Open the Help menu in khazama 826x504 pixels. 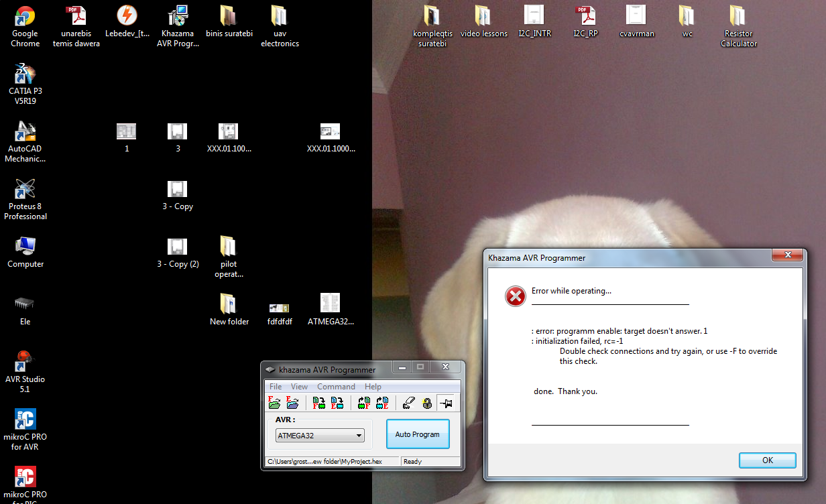(373, 387)
